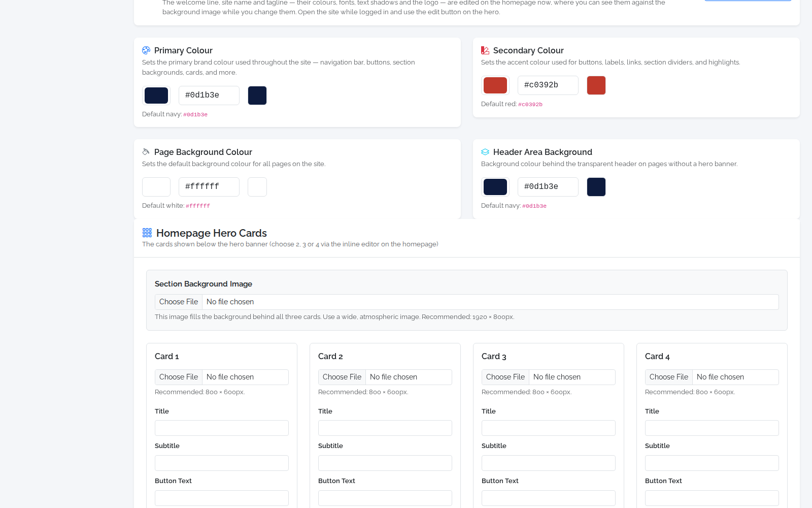Viewport: 812px width, 508px height.
Task: Click 'No file chosen' in Section Background Image
Action: (230, 302)
